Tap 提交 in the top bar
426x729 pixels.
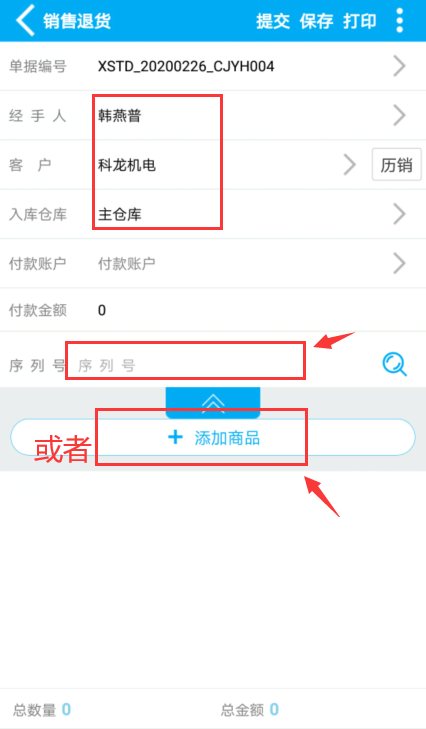pyautogui.click(x=273, y=21)
